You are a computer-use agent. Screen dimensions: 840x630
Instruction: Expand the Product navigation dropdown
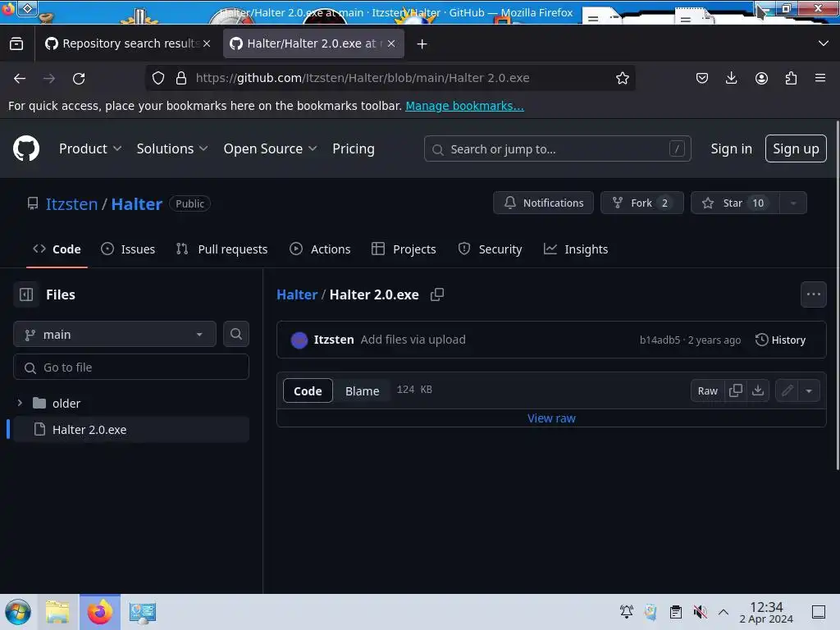coord(90,148)
